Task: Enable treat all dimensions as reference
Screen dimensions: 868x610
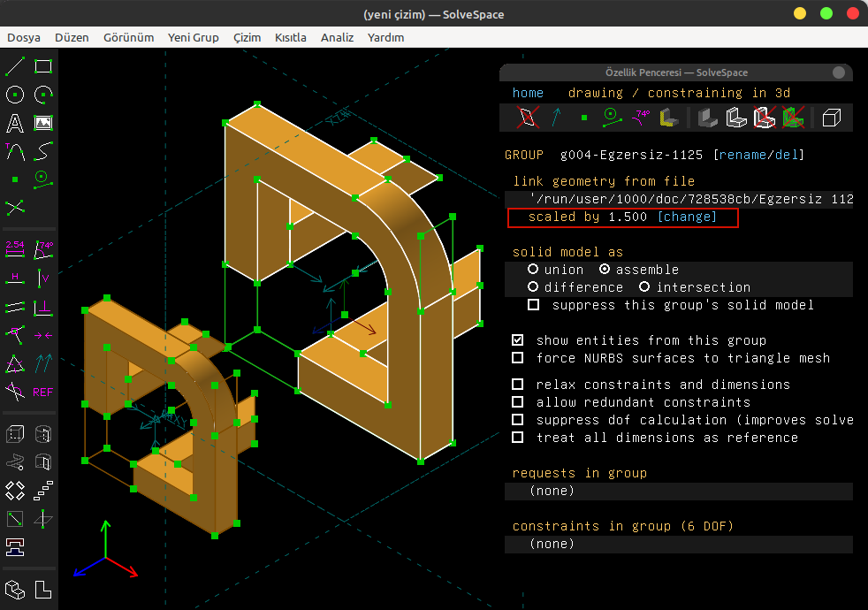Action: pyautogui.click(x=518, y=438)
